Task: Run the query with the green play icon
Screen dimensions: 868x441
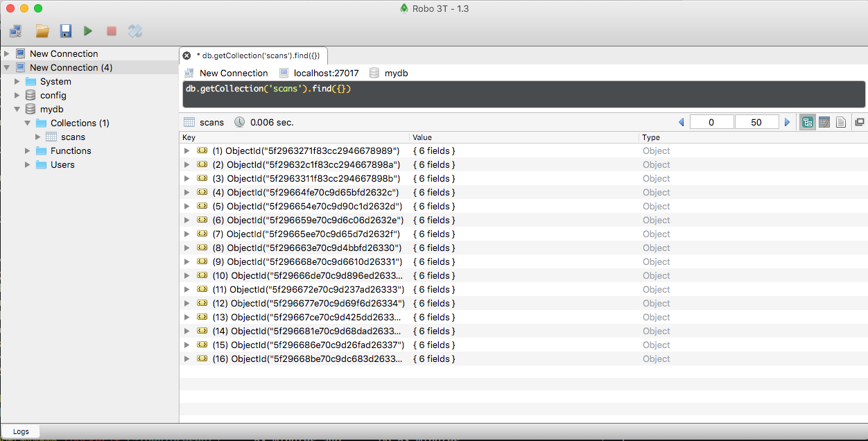Action: (x=88, y=31)
